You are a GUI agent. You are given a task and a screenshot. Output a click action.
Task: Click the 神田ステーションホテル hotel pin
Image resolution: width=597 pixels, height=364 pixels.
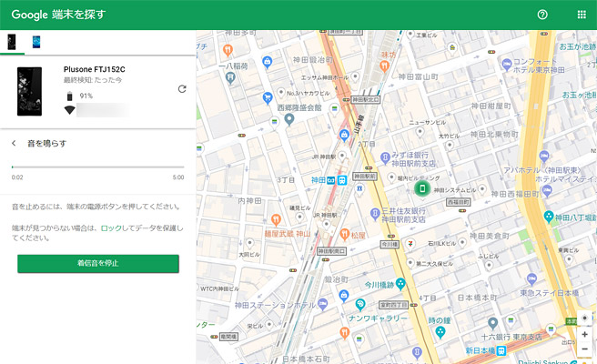click(x=323, y=303)
